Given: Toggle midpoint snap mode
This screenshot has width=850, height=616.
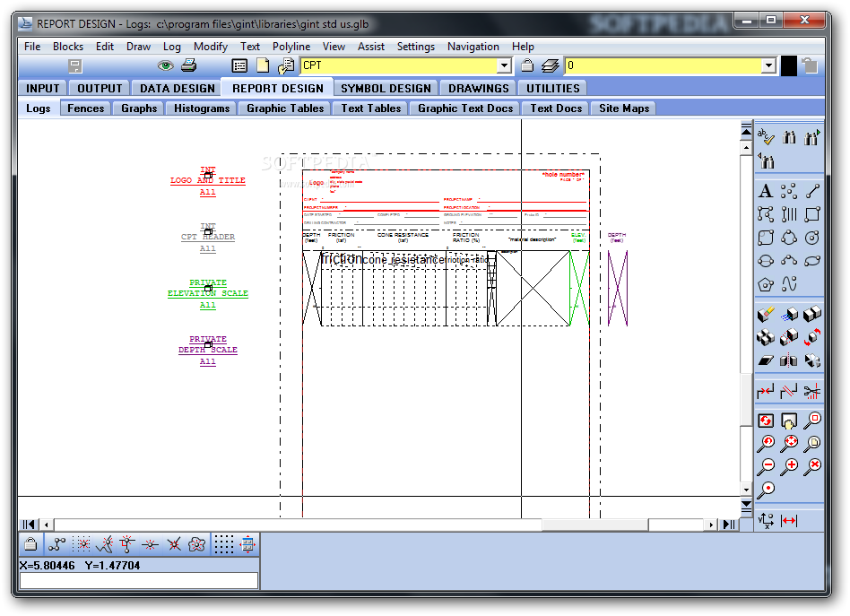Looking at the screenshot, I should coord(150,544).
